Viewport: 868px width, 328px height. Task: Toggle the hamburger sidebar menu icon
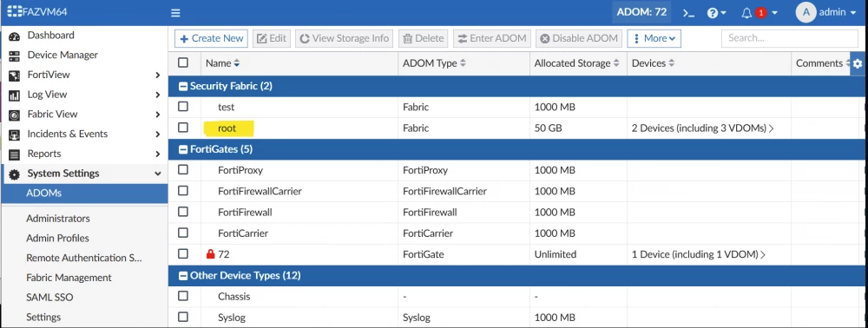[x=175, y=13]
